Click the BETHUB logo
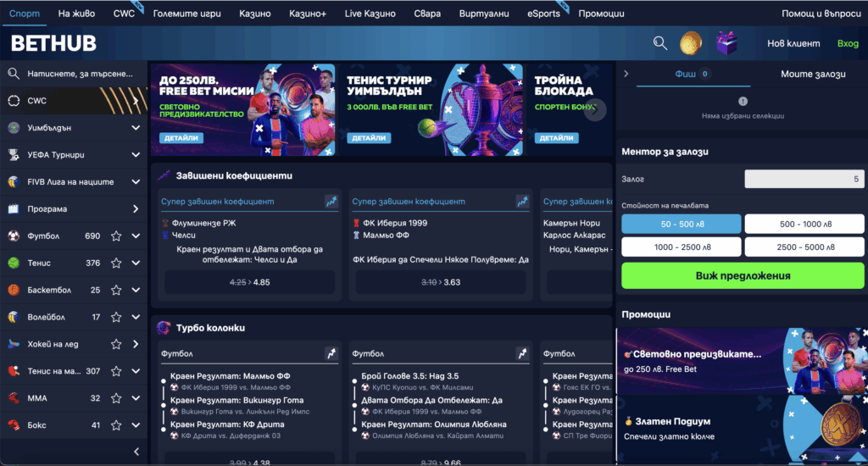This screenshot has height=466, width=868. (53, 43)
